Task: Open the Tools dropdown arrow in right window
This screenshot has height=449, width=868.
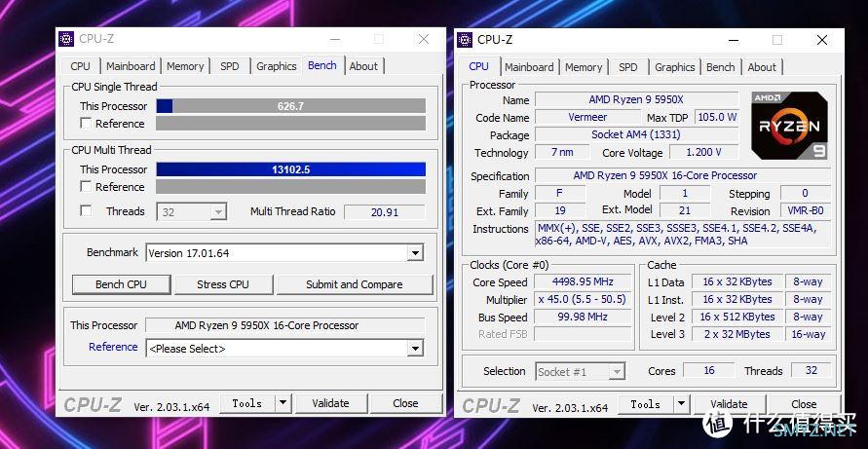Action: point(682,404)
